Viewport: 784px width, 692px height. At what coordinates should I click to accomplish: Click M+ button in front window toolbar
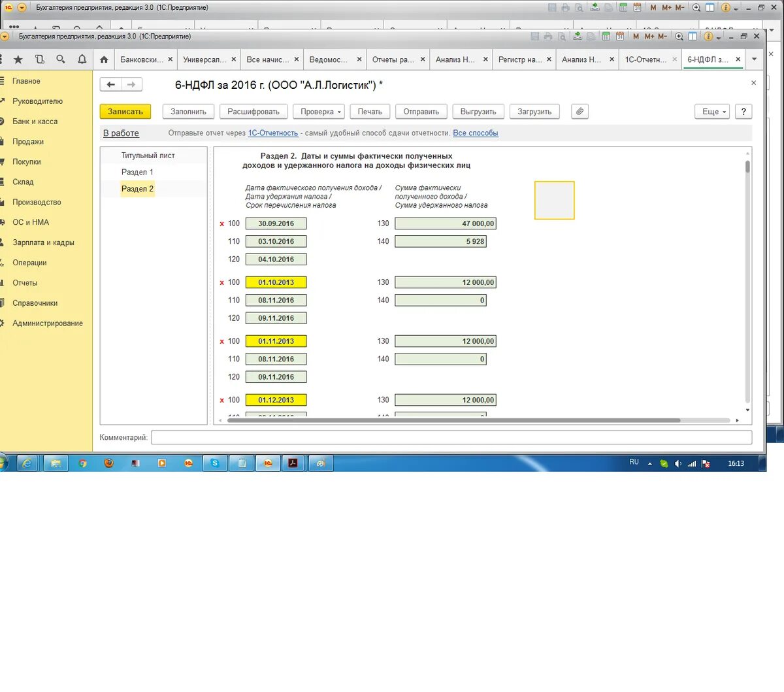[x=649, y=37]
